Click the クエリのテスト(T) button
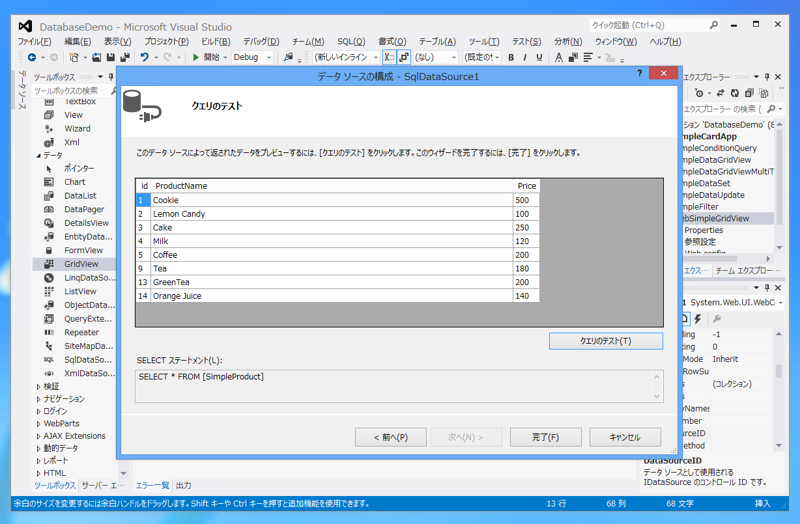This screenshot has width=800, height=524. (x=606, y=341)
